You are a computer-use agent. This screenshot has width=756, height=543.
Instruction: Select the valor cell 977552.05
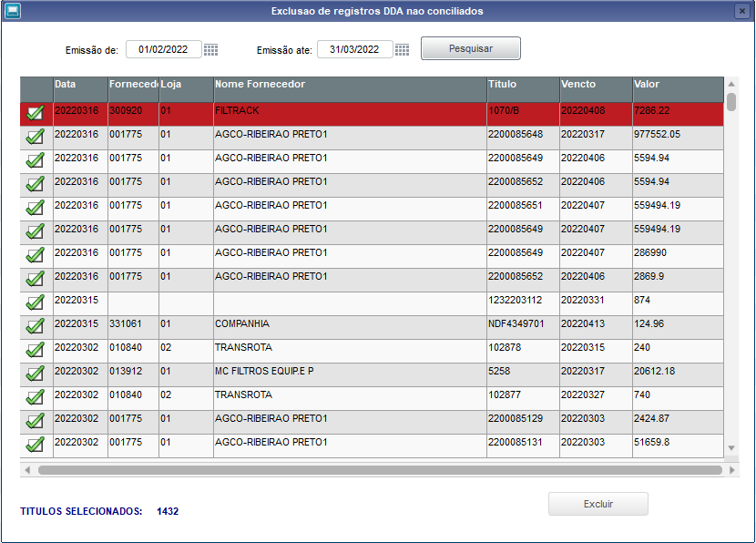678,138
